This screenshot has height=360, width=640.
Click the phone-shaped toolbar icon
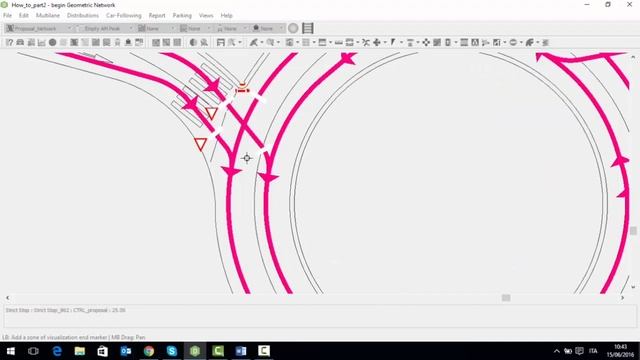click(448, 42)
